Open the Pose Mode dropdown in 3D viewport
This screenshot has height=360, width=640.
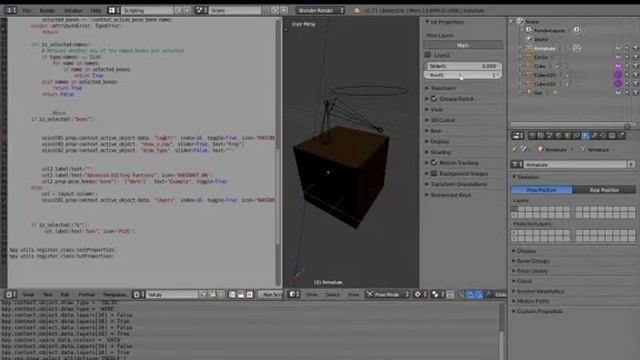click(387, 294)
